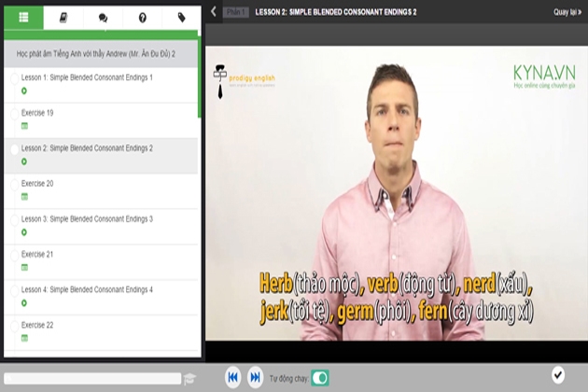This screenshot has height=392, width=588.
Task: Toggle the Tự động chạy autoplay switch
Action: pos(320,378)
